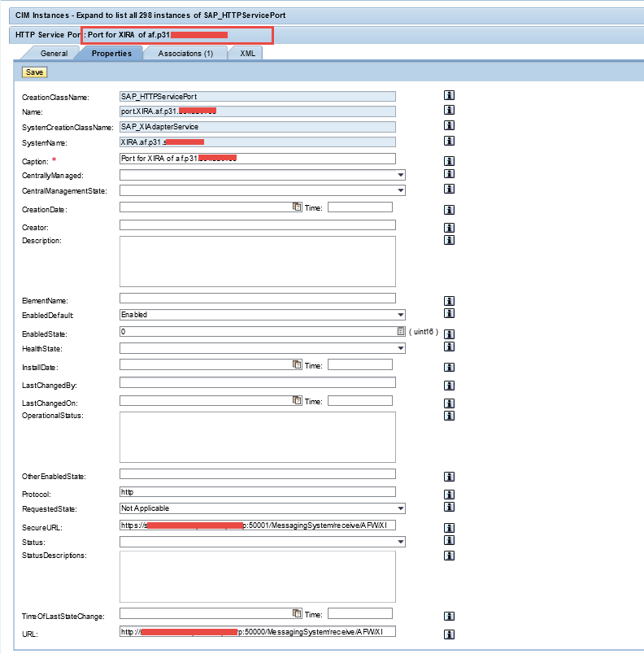Show info for LastChangedBy row
644x654 pixels.
click(449, 386)
